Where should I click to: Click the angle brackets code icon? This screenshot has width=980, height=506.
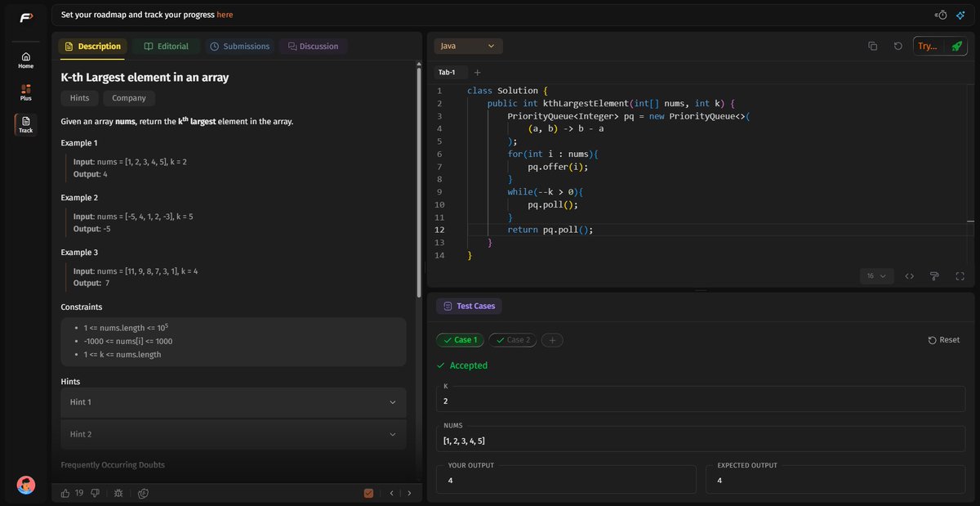909,276
